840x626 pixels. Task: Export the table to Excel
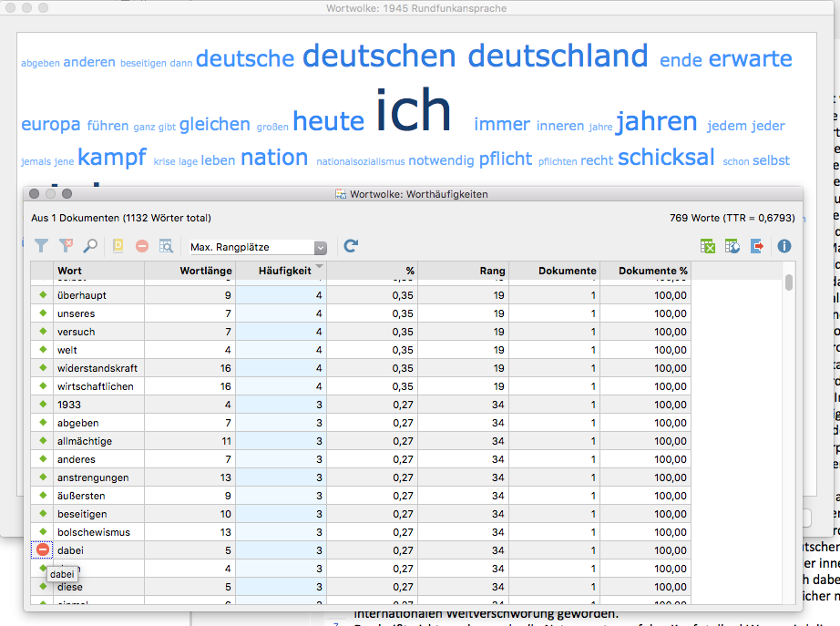click(708, 247)
